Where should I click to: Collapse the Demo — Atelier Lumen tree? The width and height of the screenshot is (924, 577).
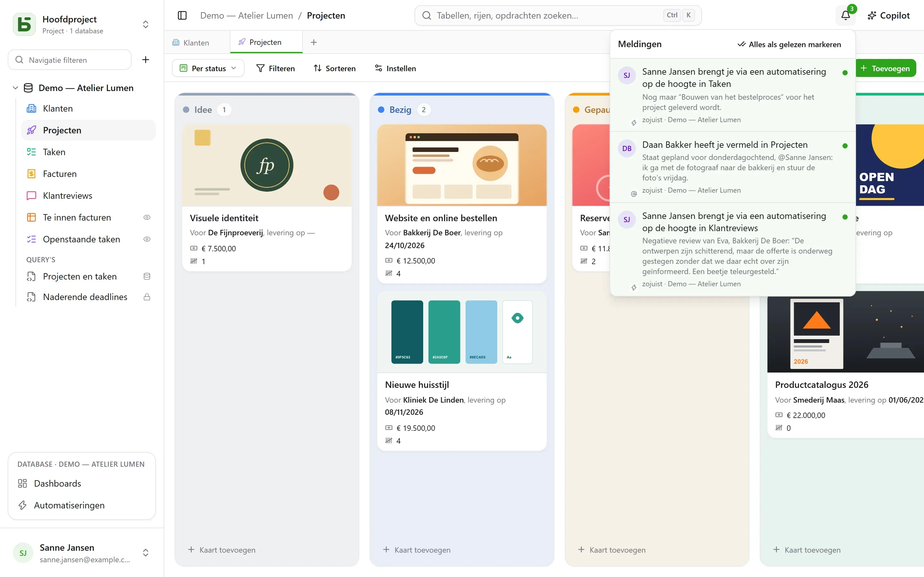tap(15, 88)
